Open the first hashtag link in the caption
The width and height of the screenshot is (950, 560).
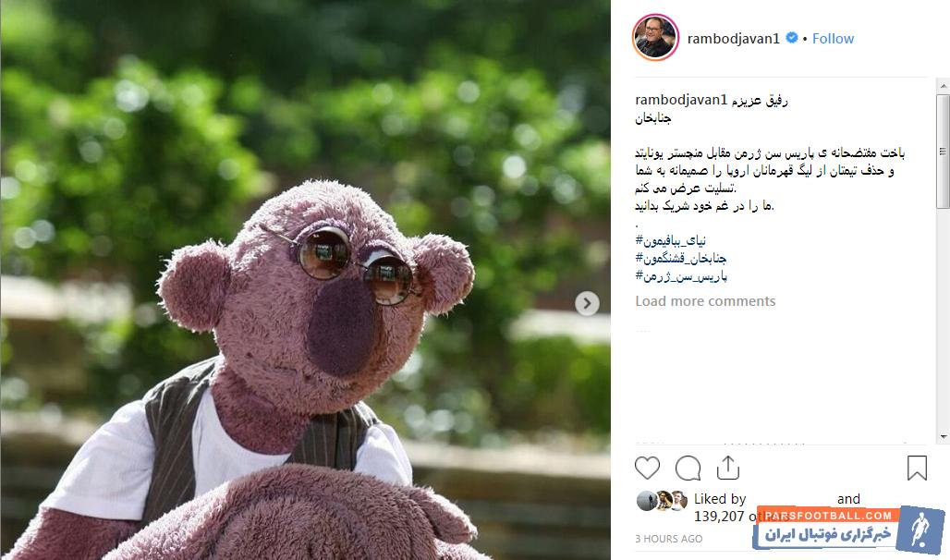670,240
